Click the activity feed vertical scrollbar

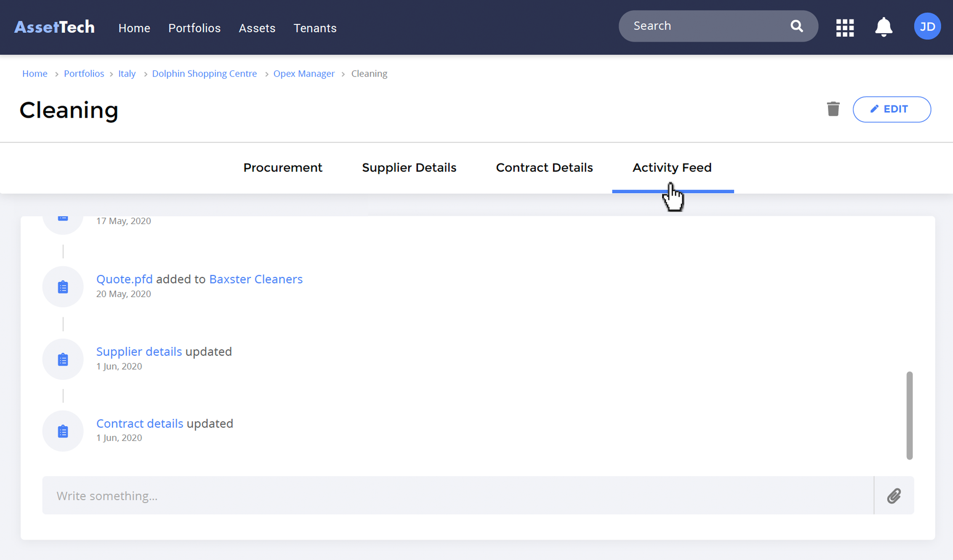909,415
